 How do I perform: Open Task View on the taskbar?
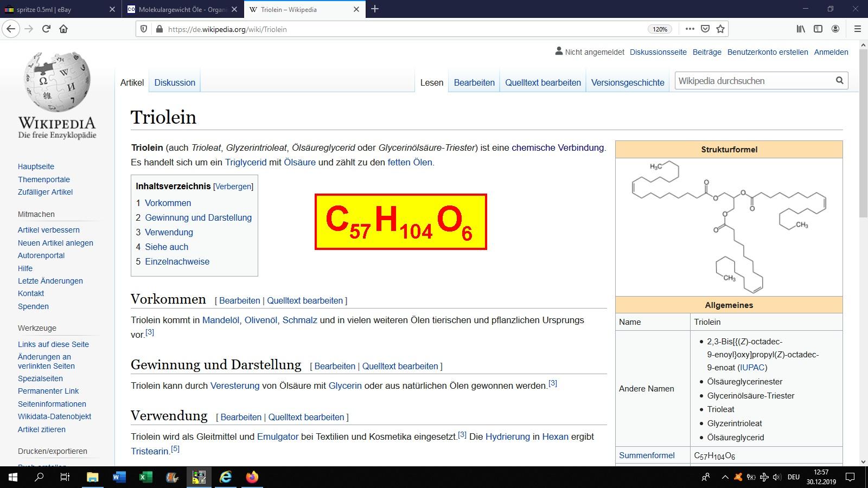click(x=65, y=477)
